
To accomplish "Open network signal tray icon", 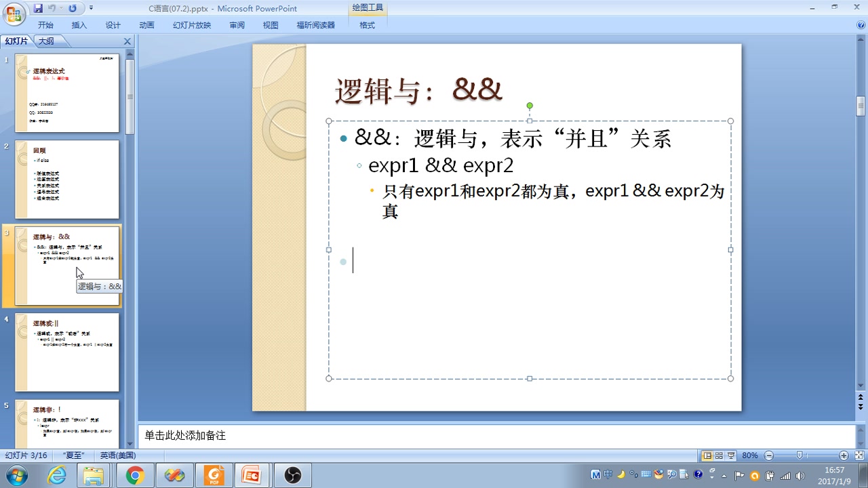I will click(785, 476).
